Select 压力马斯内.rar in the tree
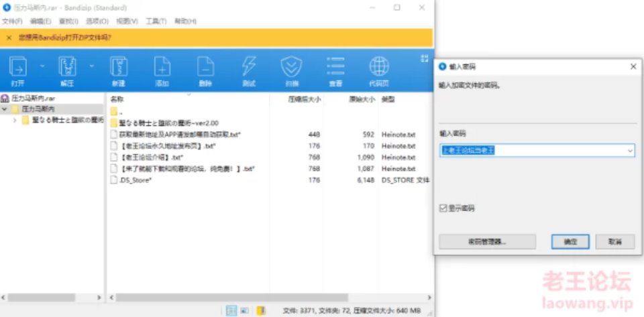 pyautogui.click(x=33, y=99)
